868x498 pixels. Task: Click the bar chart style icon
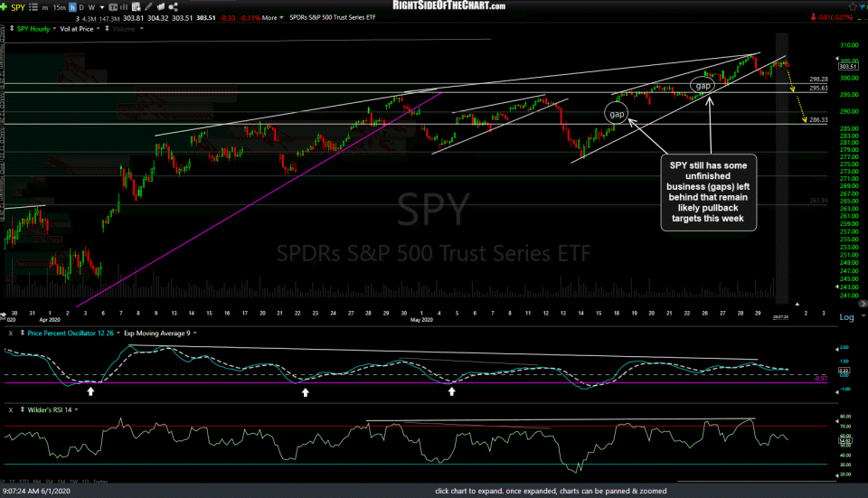[124, 7]
